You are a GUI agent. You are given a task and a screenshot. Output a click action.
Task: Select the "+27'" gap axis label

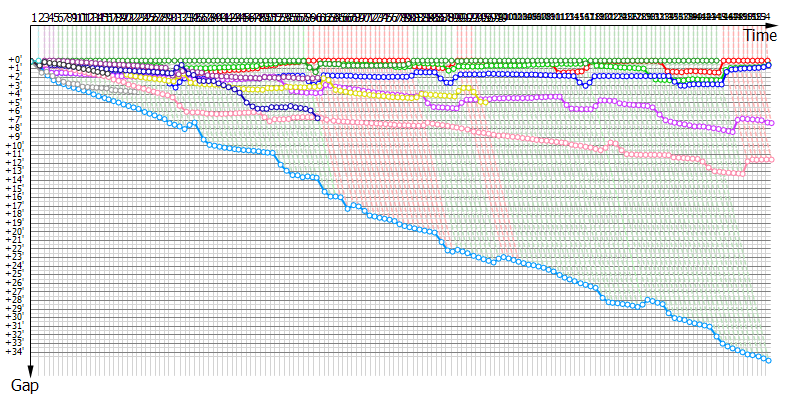click(x=14, y=291)
